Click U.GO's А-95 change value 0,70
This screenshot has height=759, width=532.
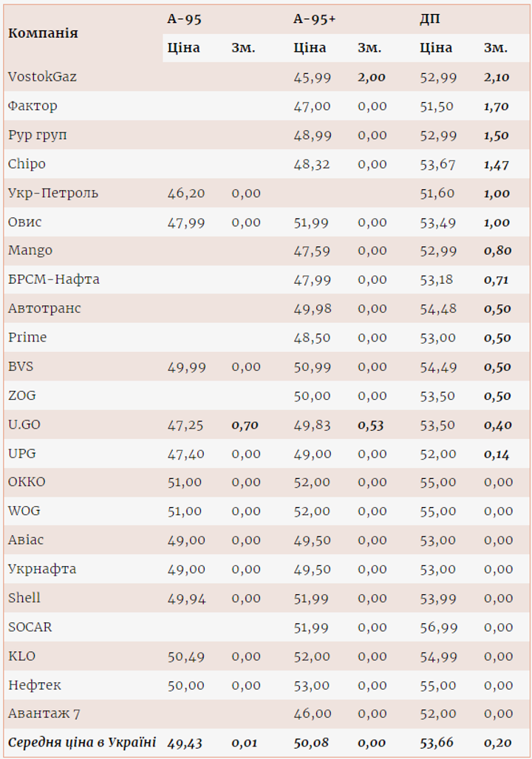tap(246, 425)
